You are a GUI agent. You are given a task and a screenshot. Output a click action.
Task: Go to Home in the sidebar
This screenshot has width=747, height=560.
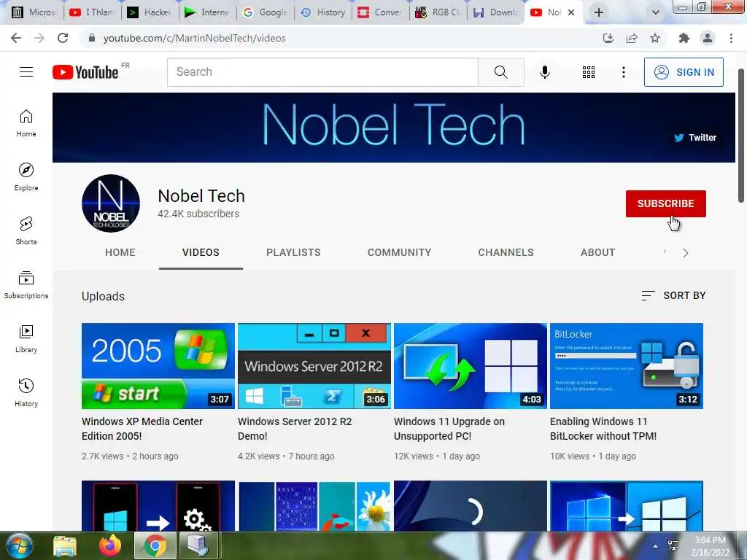click(x=26, y=123)
